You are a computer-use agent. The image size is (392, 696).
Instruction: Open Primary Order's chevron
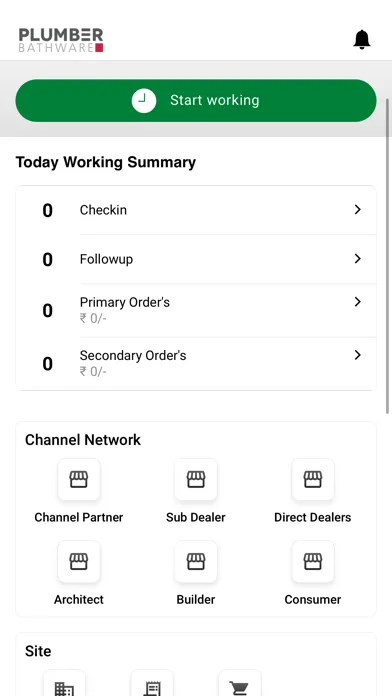(x=358, y=302)
